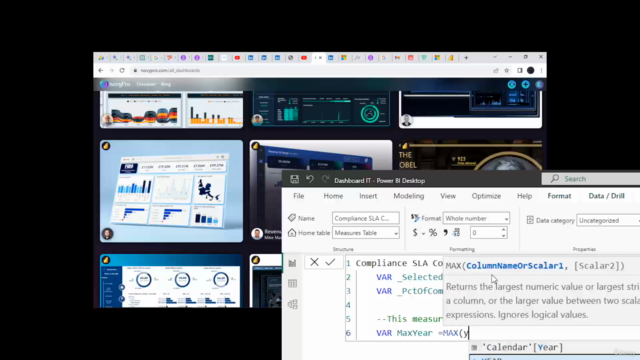The width and height of the screenshot is (640, 360).
Task: Select the Format ribbon tab
Action: coord(559,196)
